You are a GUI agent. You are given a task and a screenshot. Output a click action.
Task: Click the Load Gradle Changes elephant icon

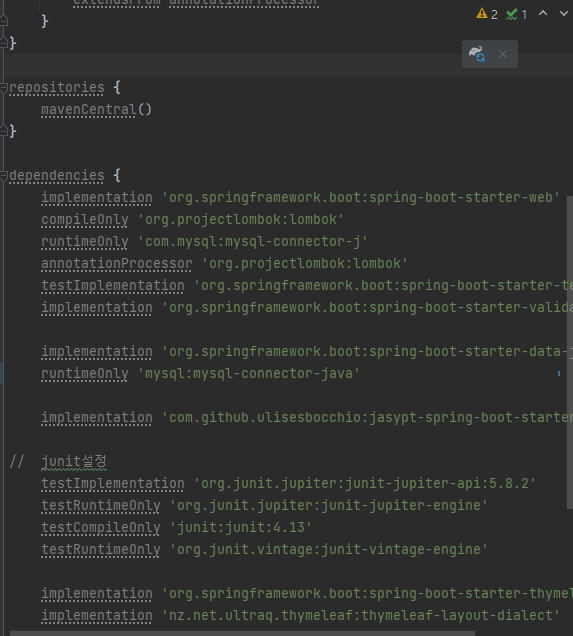click(x=477, y=54)
